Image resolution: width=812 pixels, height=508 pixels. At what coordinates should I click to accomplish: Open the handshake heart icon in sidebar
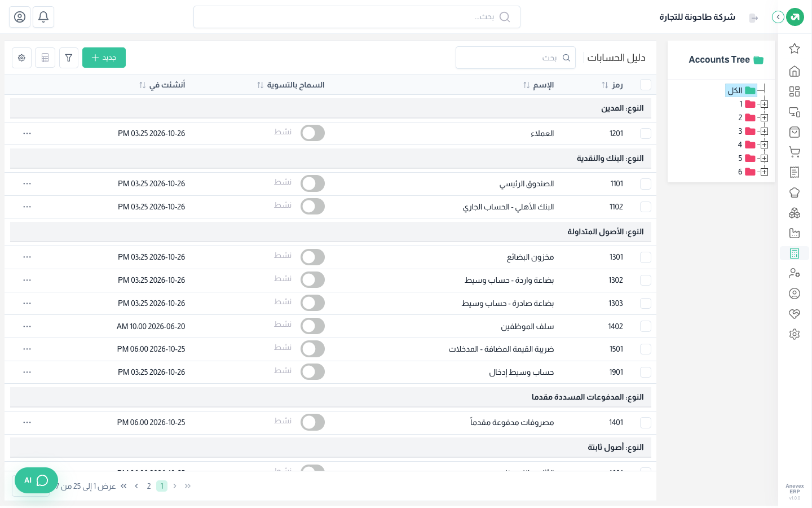(x=795, y=314)
